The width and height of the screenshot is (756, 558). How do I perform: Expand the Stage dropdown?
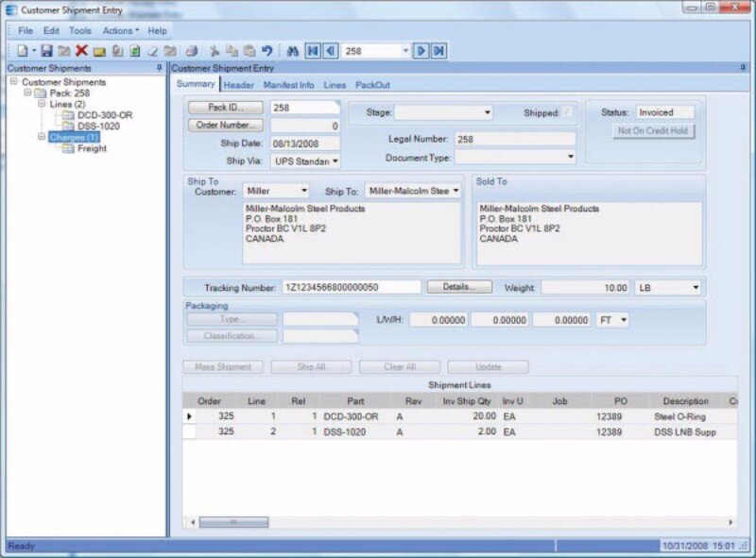tap(487, 112)
